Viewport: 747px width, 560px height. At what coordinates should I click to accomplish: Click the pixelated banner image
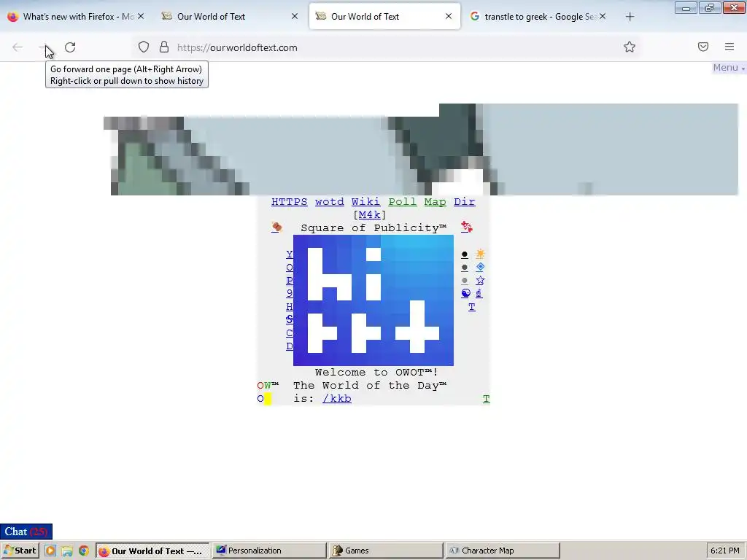click(x=421, y=149)
